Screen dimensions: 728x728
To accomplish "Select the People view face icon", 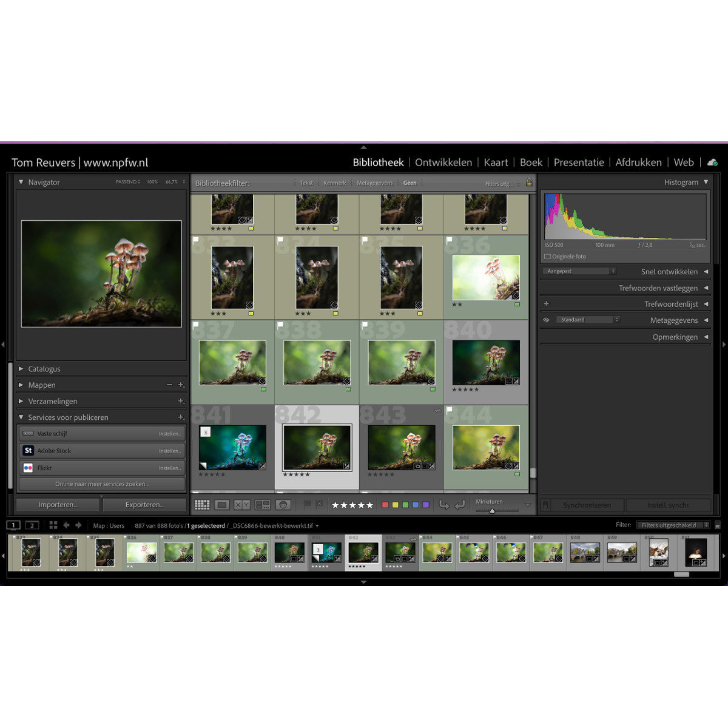I will tap(283, 504).
